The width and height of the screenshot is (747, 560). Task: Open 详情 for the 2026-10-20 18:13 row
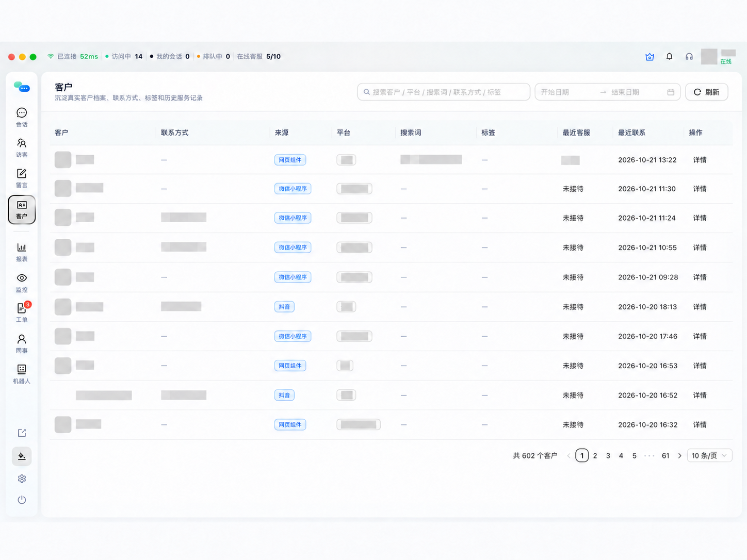pos(700,307)
